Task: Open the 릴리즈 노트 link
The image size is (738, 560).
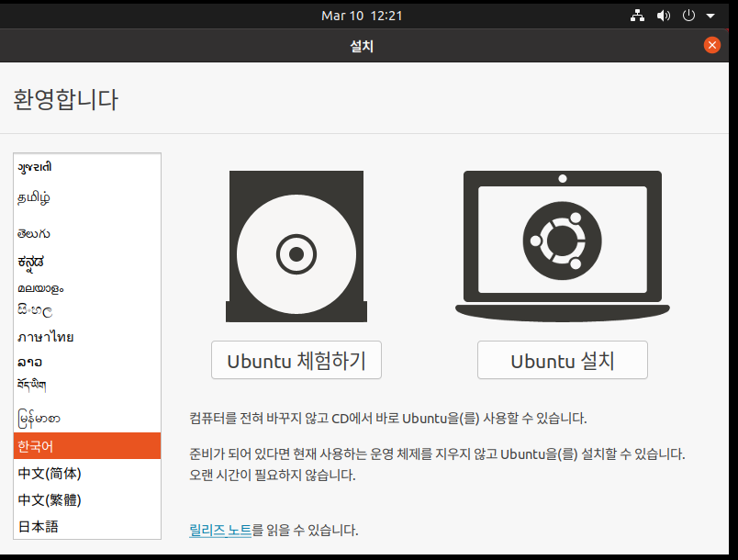Action: click(220, 531)
